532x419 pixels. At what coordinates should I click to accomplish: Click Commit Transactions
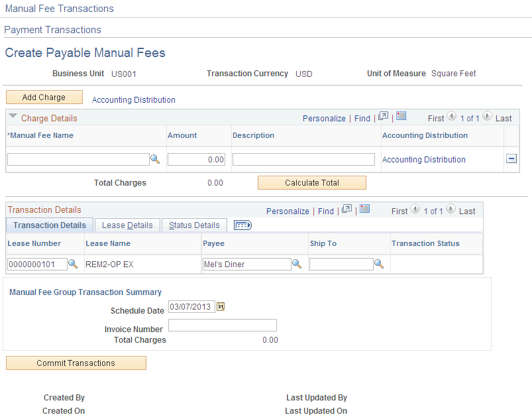pos(76,363)
